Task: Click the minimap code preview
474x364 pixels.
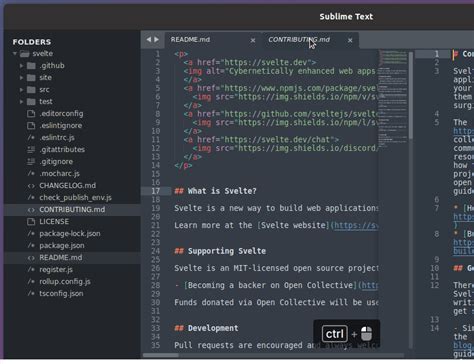Action: tap(393, 98)
